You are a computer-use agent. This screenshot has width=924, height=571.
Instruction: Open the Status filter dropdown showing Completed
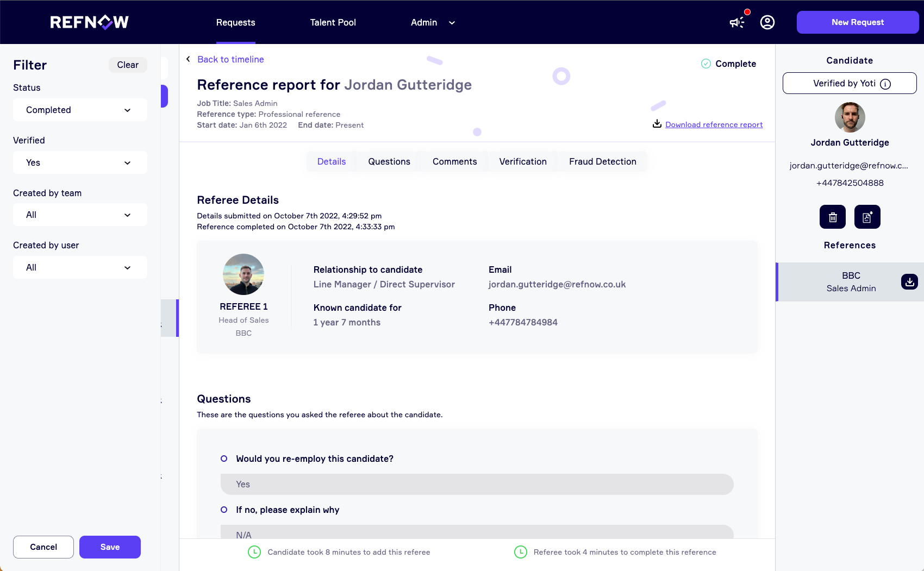79,110
